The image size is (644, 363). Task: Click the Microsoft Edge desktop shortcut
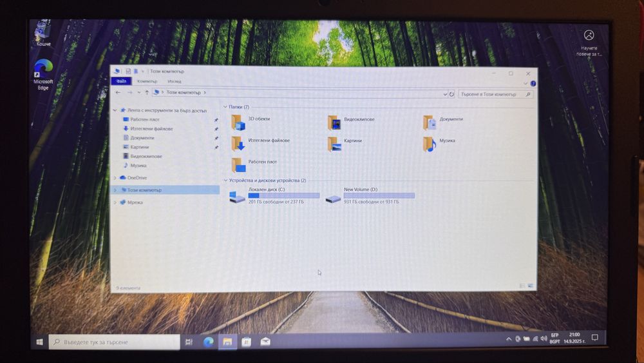tap(43, 74)
